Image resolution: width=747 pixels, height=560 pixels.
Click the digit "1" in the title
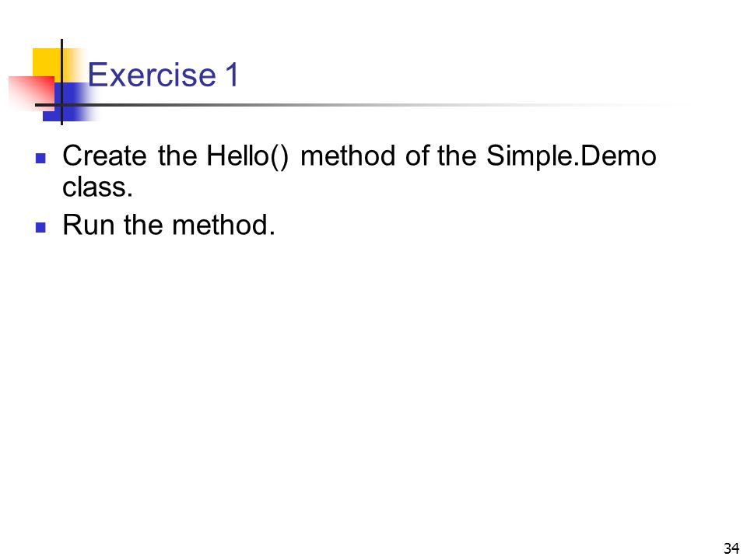point(232,75)
